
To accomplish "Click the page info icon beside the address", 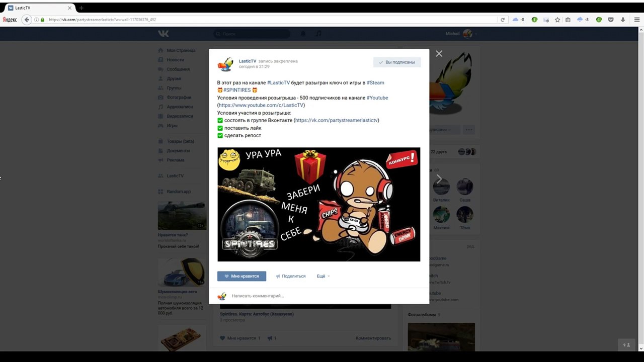I will pyautogui.click(x=36, y=20).
